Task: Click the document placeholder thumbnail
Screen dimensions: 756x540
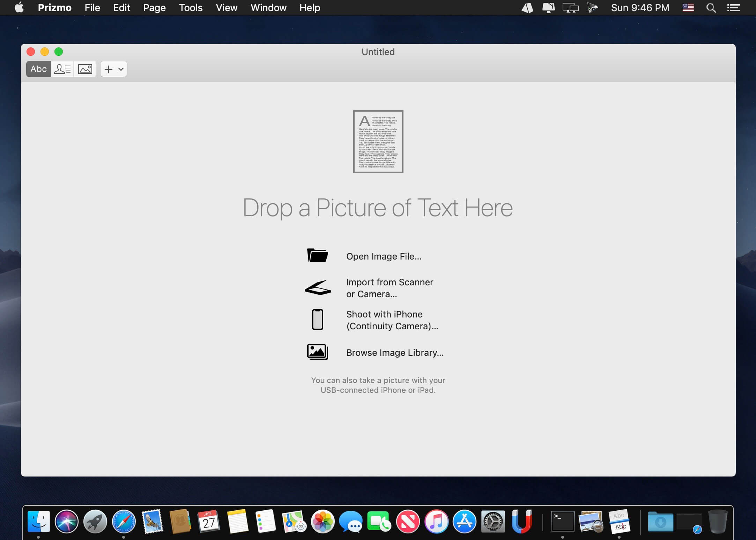Action: [378, 142]
